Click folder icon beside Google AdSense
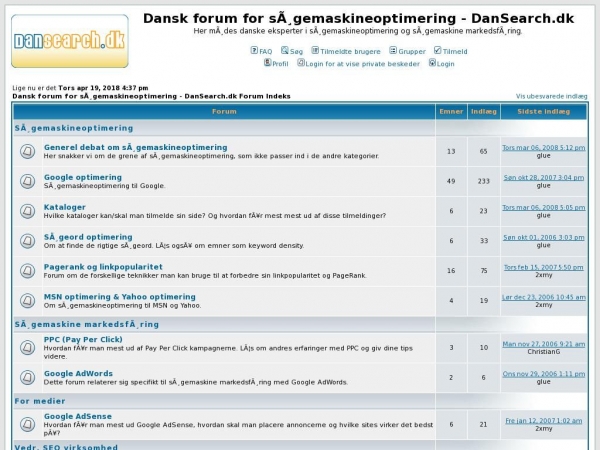The image size is (600, 450). tap(28, 424)
